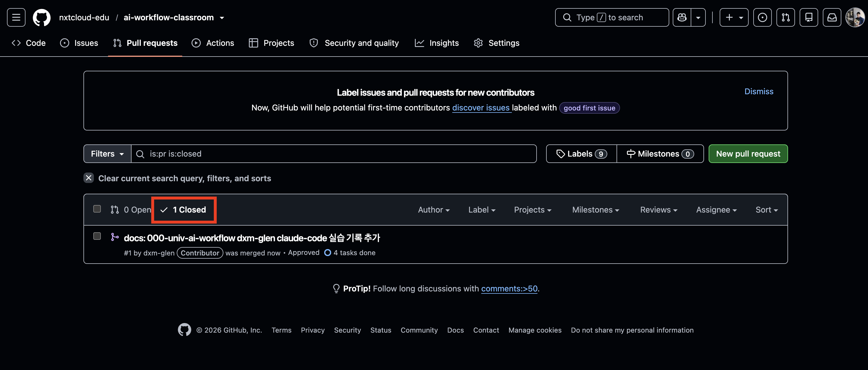868x370 pixels.
Task: Open the create new plus menu
Action: [734, 17]
